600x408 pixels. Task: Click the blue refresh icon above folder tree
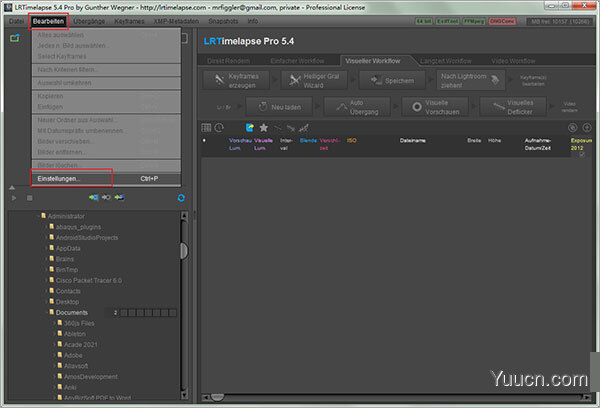(x=181, y=198)
